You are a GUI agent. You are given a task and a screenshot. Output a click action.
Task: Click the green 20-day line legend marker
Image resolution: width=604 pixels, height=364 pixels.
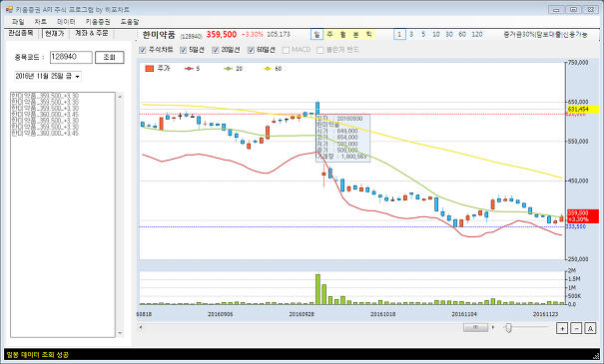point(229,69)
